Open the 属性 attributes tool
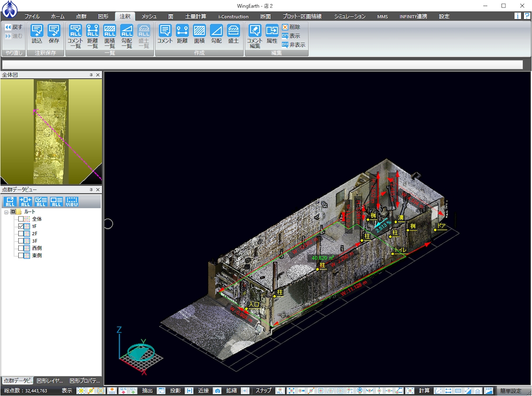 pyautogui.click(x=272, y=34)
